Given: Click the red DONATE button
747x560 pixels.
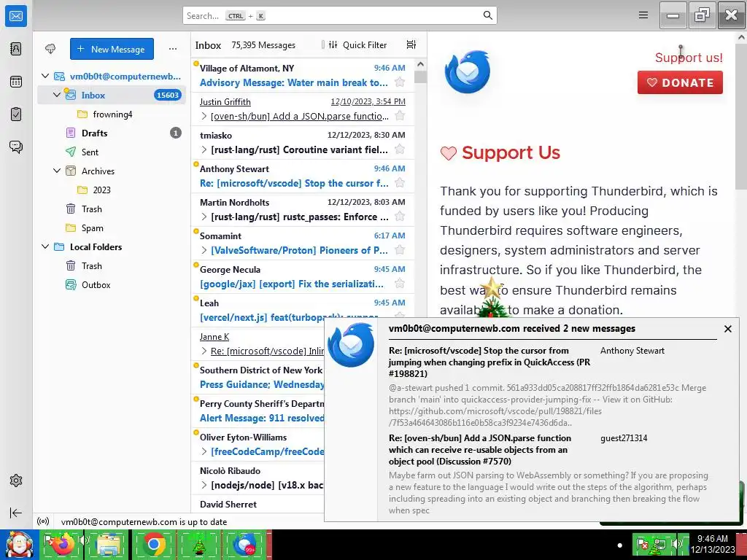Looking at the screenshot, I should (680, 82).
